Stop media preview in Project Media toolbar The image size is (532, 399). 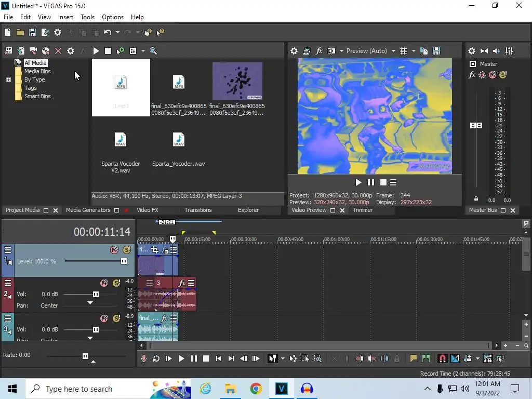(108, 51)
